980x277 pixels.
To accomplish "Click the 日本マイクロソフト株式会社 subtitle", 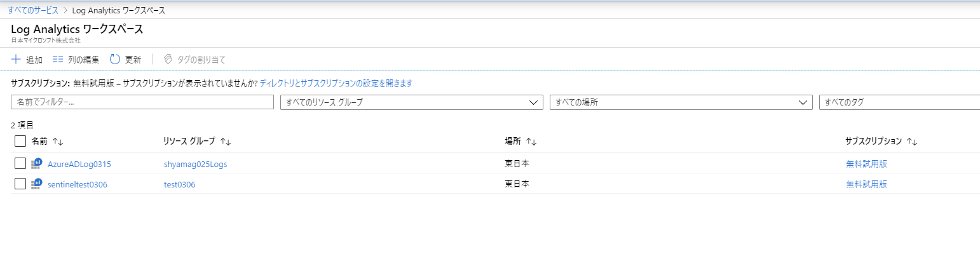I will [46, 40].
